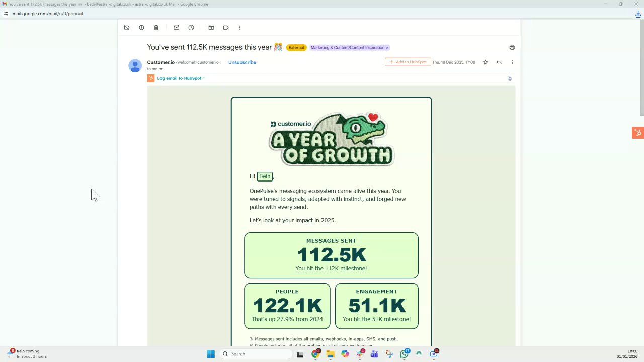This screenshot has width=644, height=362.
Task: Open WhatsApp from the taskbar
Action: click(404, 354)
